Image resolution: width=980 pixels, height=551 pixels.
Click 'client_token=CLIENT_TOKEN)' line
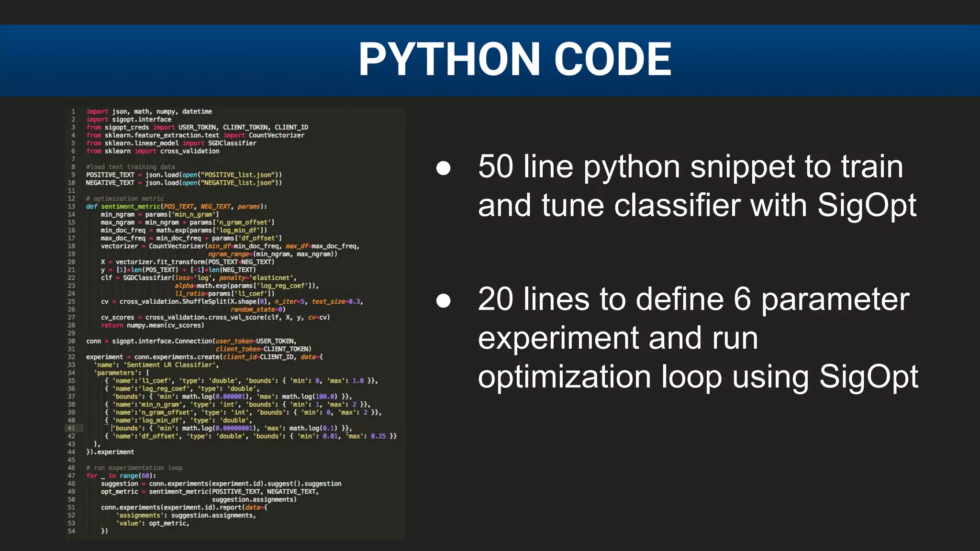coord(264,349)
